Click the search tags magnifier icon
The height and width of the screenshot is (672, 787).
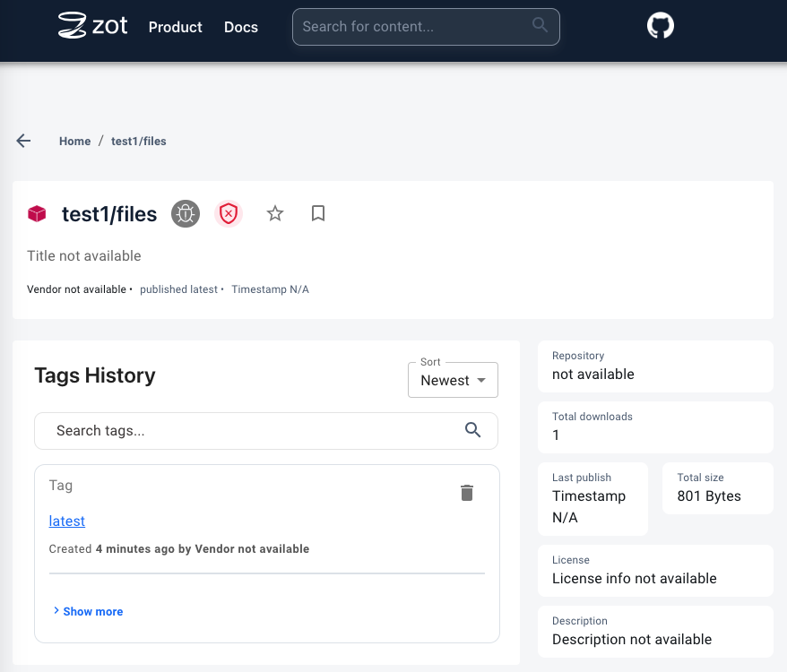(x=472, y=430)
